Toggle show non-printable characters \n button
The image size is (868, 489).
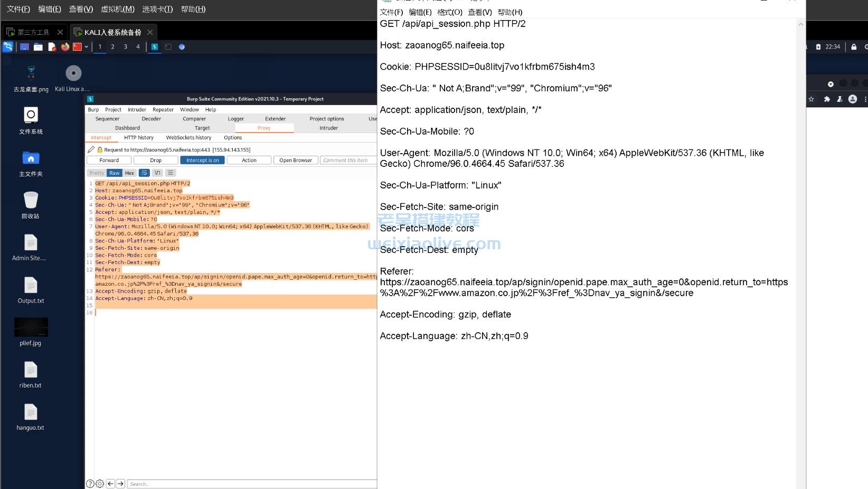(x=157, y=173)
